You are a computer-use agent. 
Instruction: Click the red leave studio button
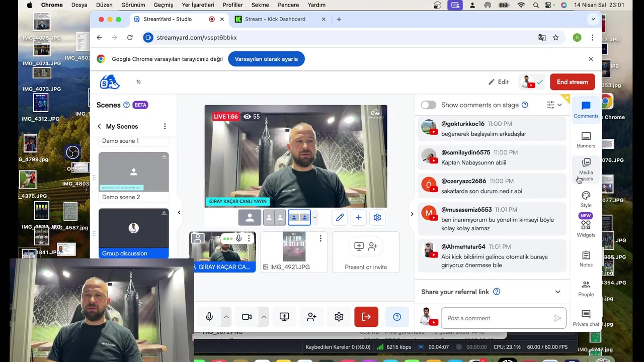(366, 317)
